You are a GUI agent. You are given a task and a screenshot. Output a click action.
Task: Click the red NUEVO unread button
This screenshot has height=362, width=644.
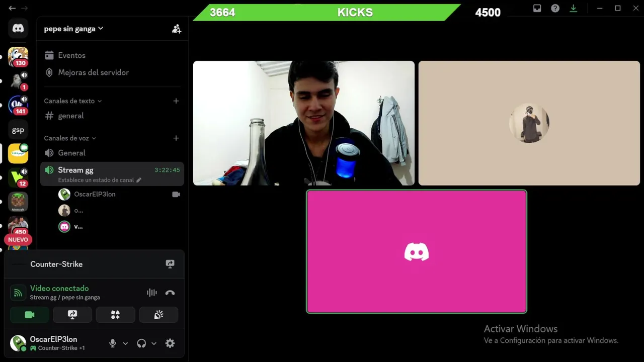point(18,240)
